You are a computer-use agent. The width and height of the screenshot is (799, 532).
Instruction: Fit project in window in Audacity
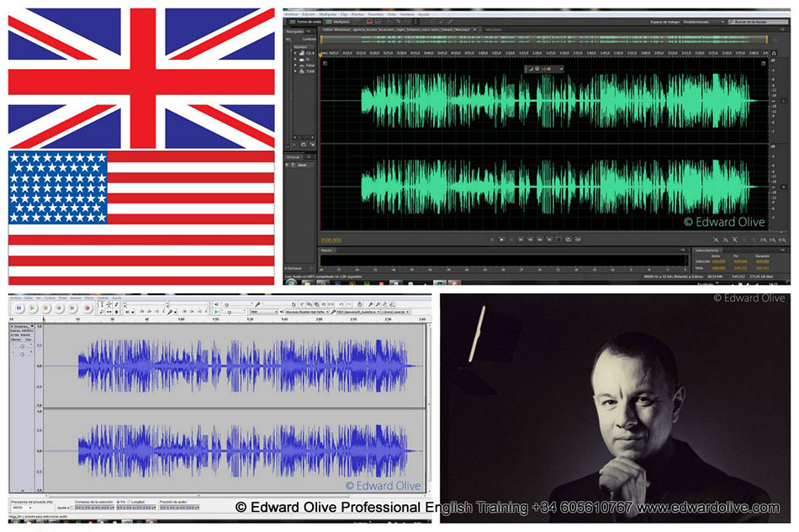(x=392, y=304)
